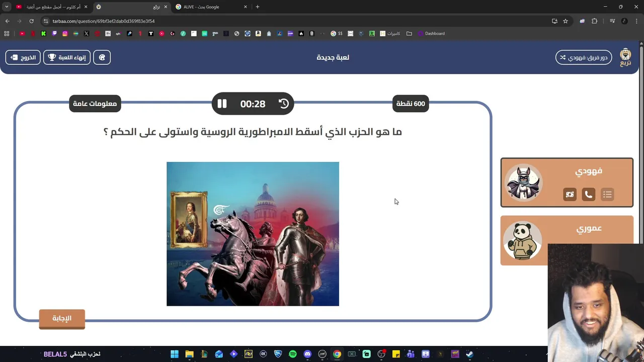
Task: View site information icon in address bar
Action: [46, 21]
